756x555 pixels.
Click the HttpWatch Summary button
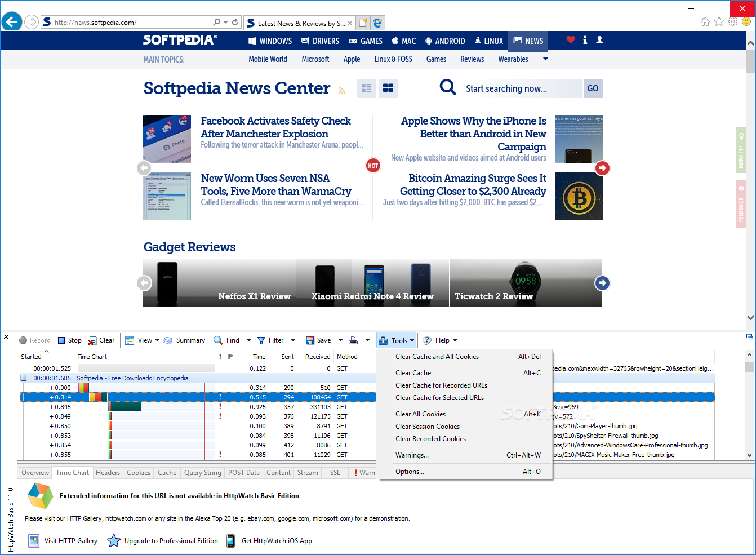(x=184, y=340)
